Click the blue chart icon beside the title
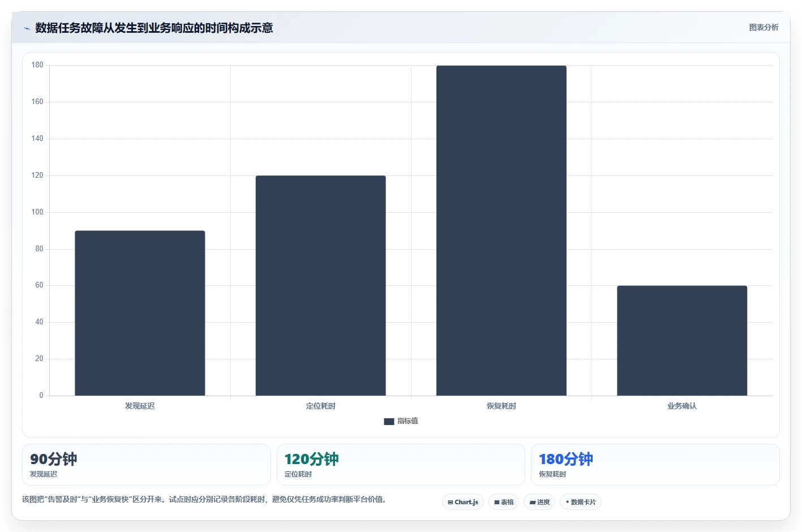The height and width of the screenshot is (532, 802). point(27,28)
